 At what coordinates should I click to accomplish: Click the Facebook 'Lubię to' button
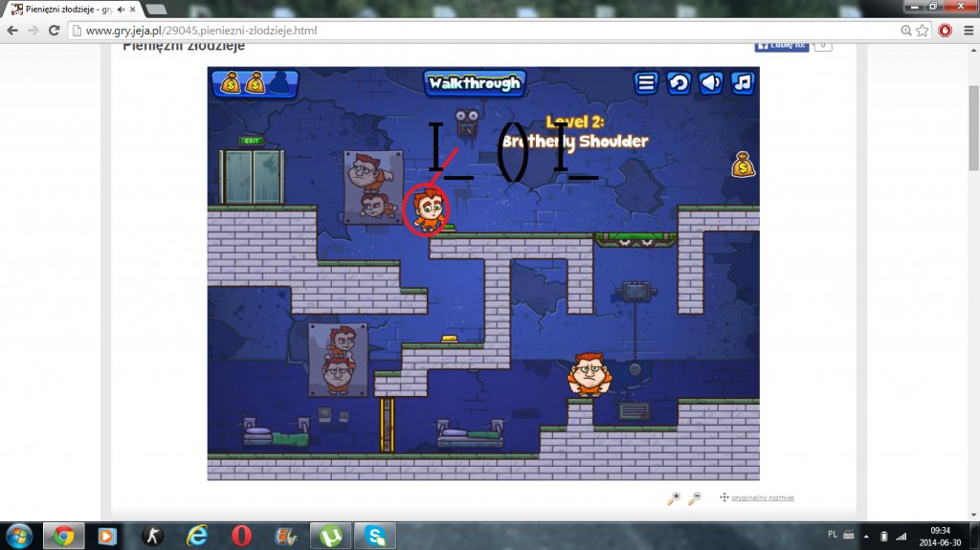pyautogui.click(x=781, y=47)
